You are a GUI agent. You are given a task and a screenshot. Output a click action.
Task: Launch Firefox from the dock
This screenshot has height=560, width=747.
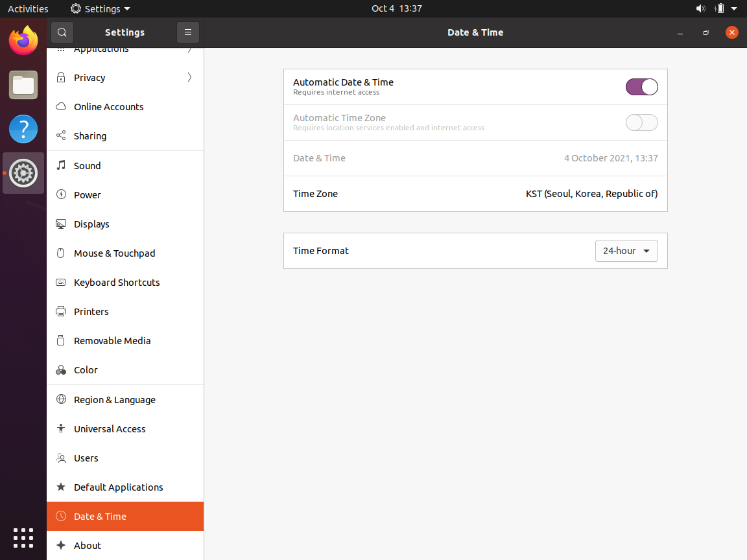click(x=23, y=40)
